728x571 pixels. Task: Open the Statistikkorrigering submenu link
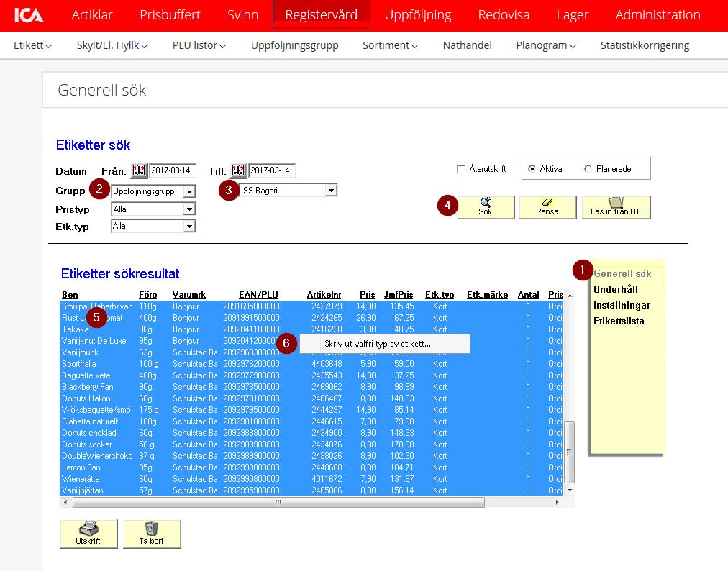pyautogui.click(x=645, y=45)
